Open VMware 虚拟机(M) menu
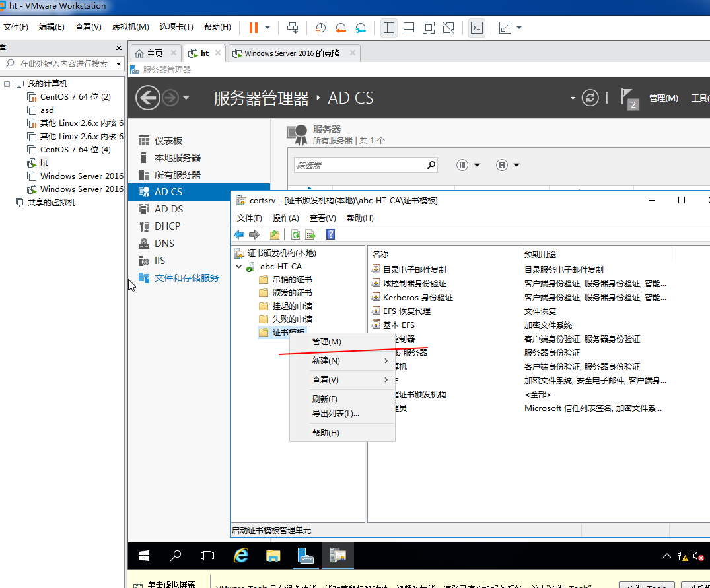Viewport: 710px width, 588px height. coord(130,27)
